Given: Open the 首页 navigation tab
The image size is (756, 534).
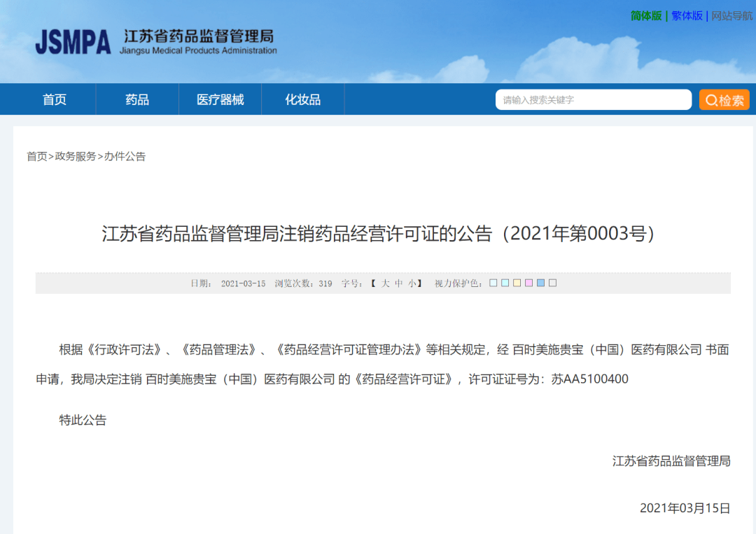Looking at the screenshot, I should [55, 100].
